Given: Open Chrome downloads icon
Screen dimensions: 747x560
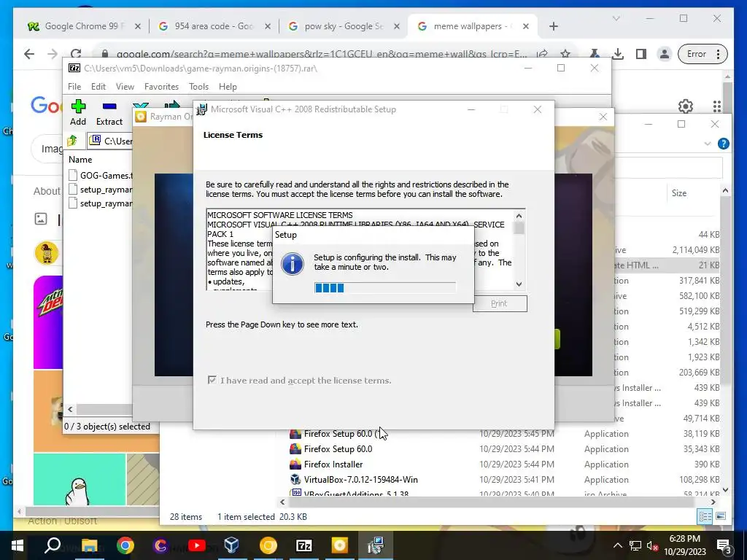Looking at the screenshot, I should pyautogui.click(x=618, y=54).
